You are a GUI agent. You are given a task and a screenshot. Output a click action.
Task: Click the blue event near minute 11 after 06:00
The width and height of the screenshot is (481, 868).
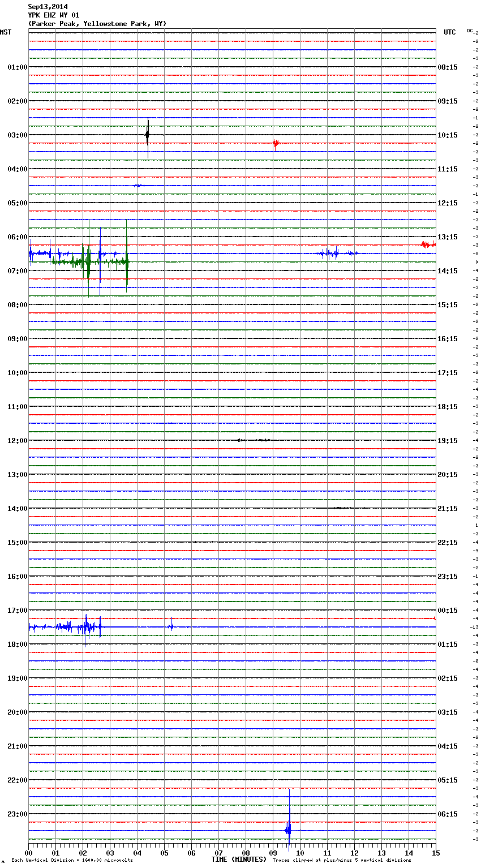(337, 253)
